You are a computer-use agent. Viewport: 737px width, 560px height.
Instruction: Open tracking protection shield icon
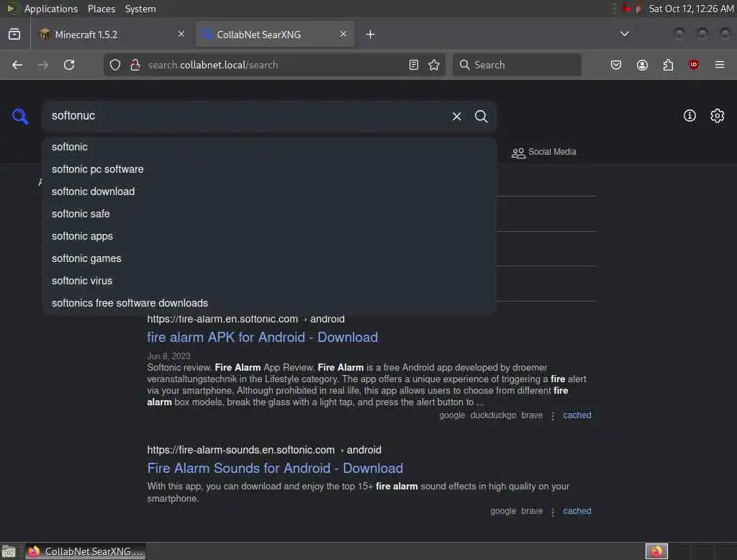[x=115, y=65]
